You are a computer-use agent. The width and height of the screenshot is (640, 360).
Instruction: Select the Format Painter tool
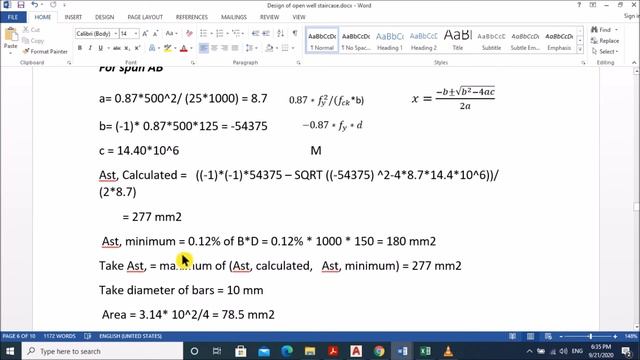click(x=45, y=51)
